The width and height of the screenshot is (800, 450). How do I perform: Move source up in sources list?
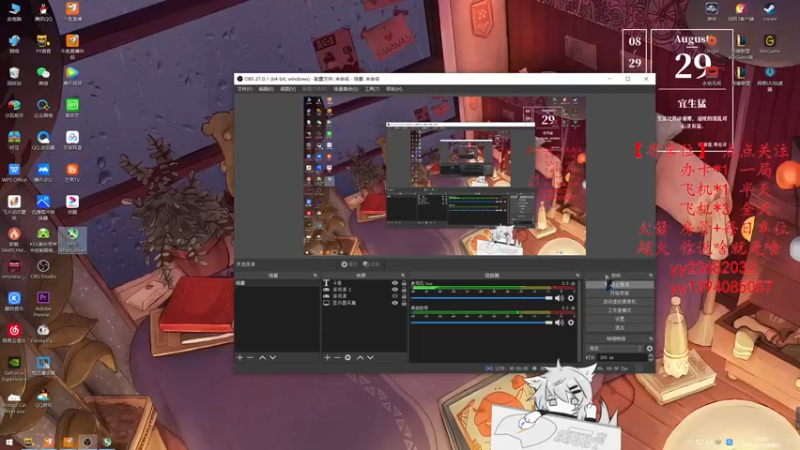pyautogui.click(x=360, y=358)
